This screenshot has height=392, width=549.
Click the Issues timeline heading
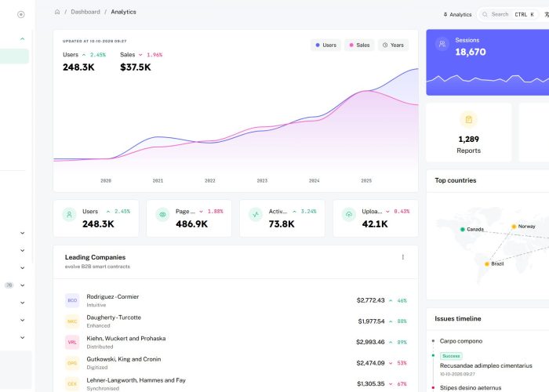[457, 319]
